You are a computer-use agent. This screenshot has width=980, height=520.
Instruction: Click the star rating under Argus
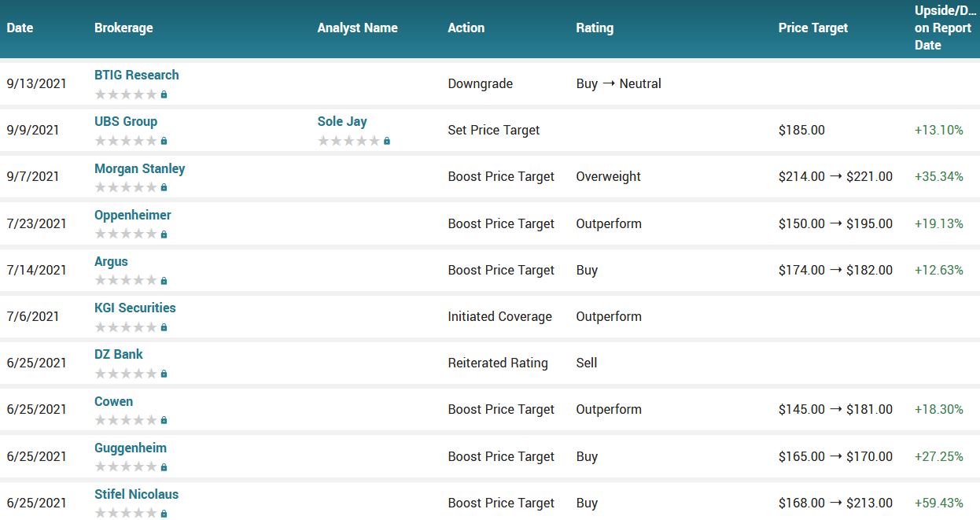click(126, 280)
